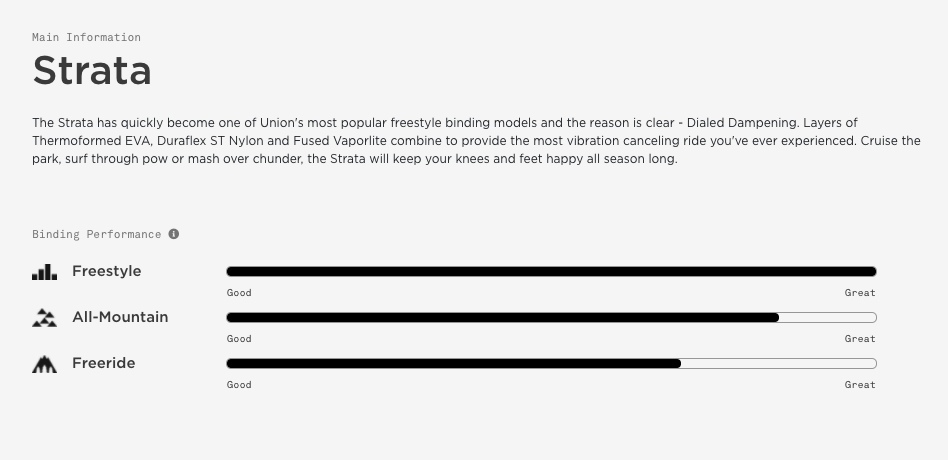Click Great label under All-Mountain bar
948x460 pixels.
click(860, 339)
